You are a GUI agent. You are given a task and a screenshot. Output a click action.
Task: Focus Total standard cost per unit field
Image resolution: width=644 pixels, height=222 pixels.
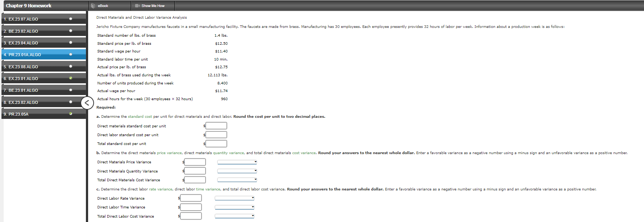(216, 144)
